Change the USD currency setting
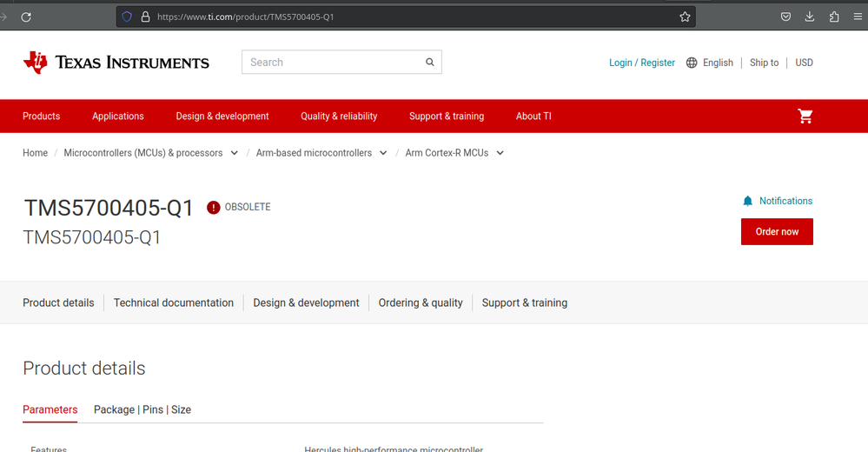868x452 pixels. pos(804,63)
